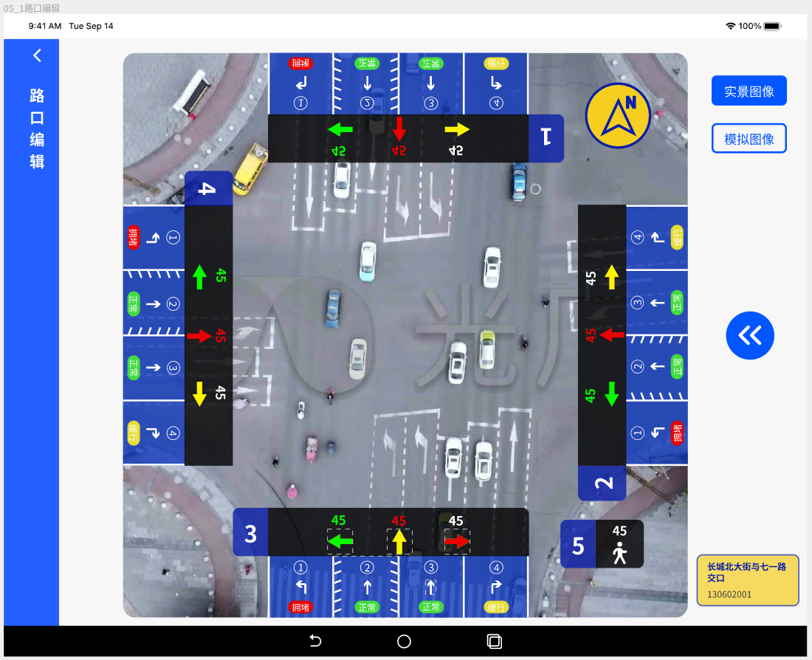The height and width of the screenshot is (660, 812).
Task: Click the approach number 1 label
Action: (546, 137)
